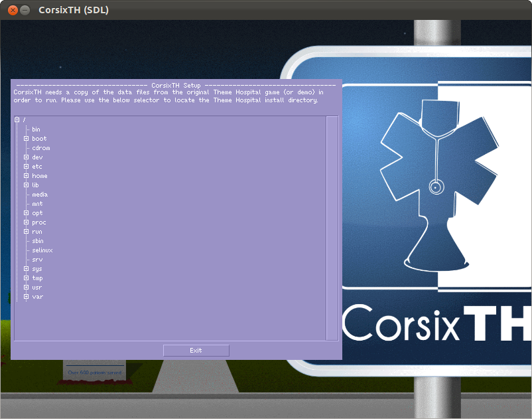Select the var directory label
Image resolution: width=532 pixels, height=419 pixels.
click(x=38, y=297)
